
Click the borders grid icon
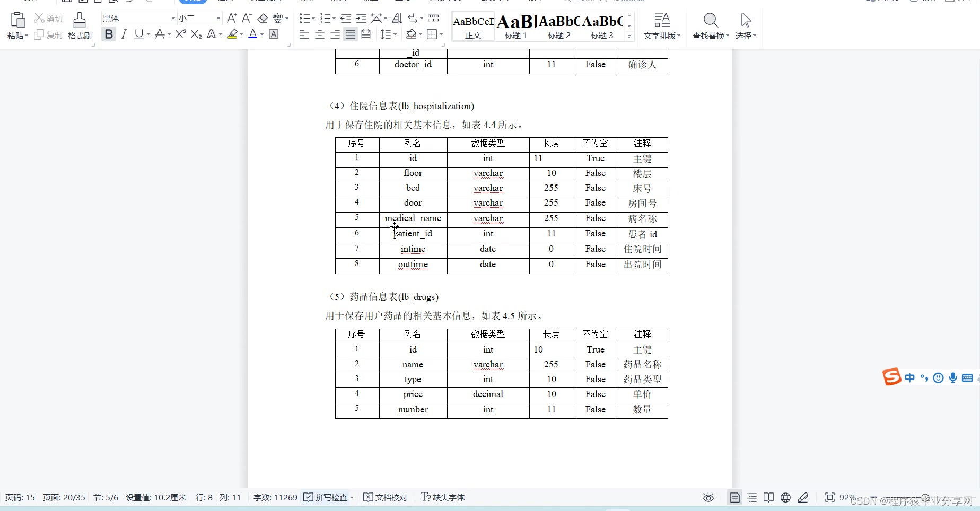(x=432, y=34)
